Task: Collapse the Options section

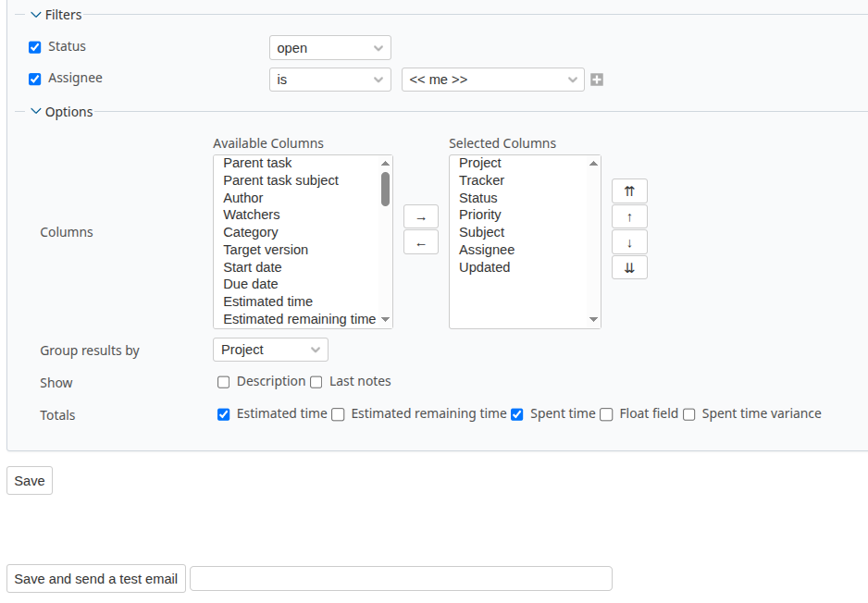Action: click(36, 112)
